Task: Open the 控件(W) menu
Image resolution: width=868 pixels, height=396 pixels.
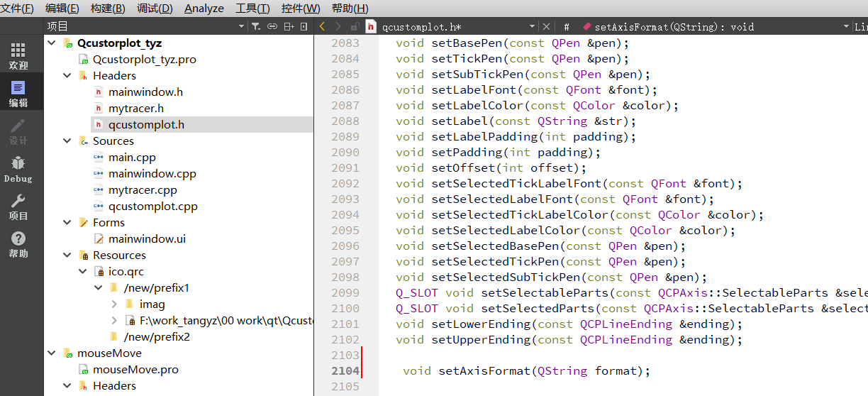Action: pyautogui.click(x=301, y=9)
